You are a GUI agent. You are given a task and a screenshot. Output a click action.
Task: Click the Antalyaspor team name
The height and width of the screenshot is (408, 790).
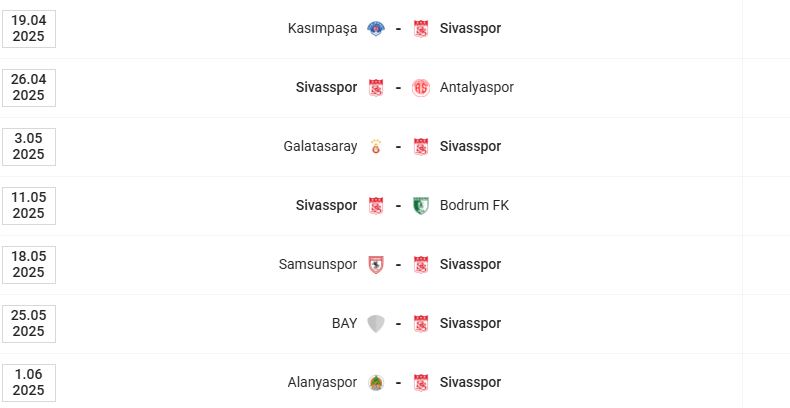click(x=477, y=88)
